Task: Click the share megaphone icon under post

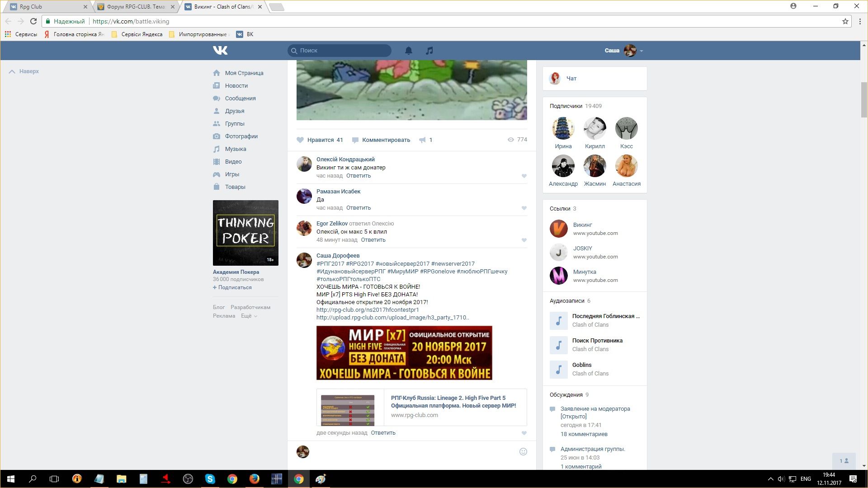Action: [x=422, y=140]
